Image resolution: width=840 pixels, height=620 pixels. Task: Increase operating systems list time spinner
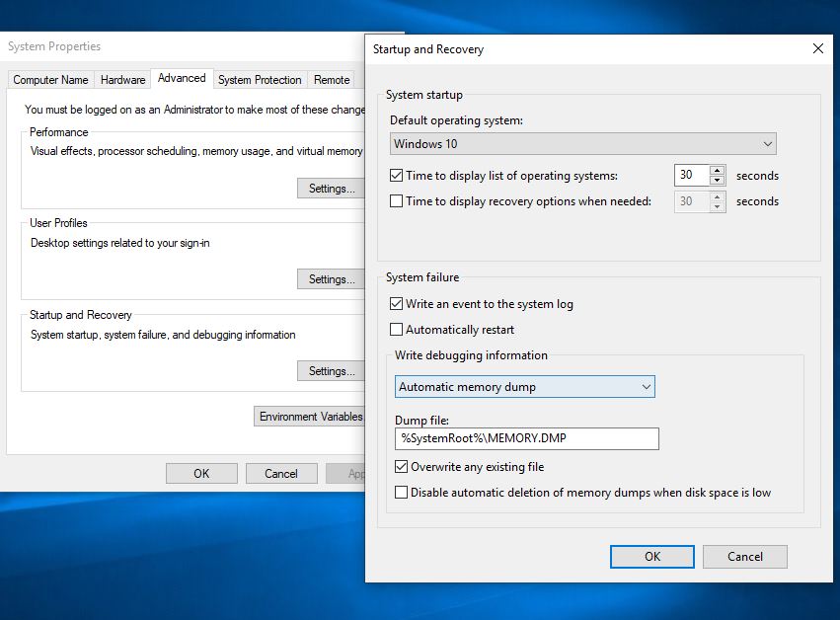(718, 171)
